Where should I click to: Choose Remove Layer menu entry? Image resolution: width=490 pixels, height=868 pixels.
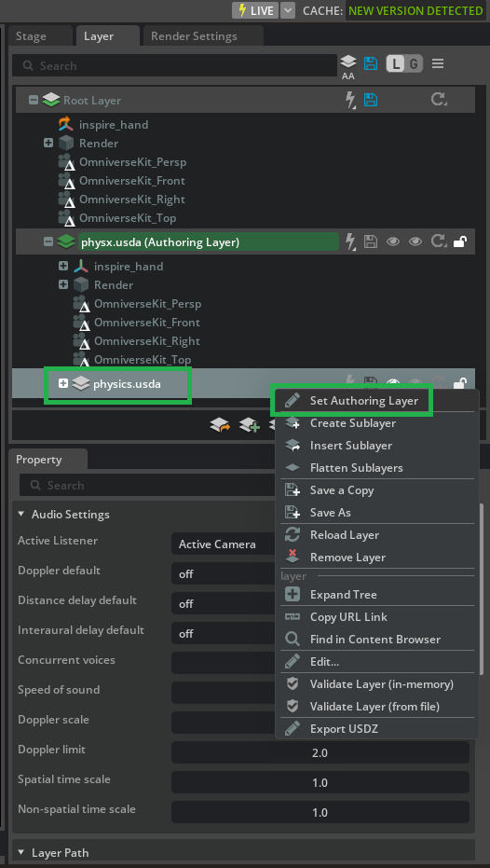(347, 558)
